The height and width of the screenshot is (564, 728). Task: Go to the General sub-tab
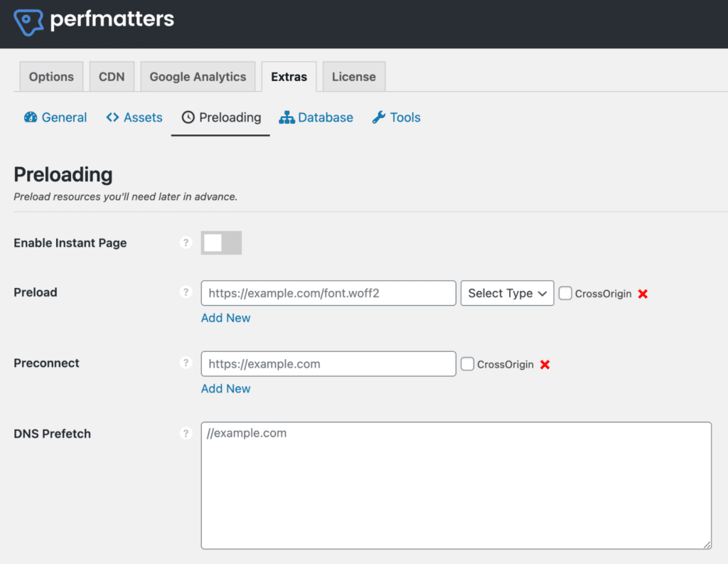[55, 117]
